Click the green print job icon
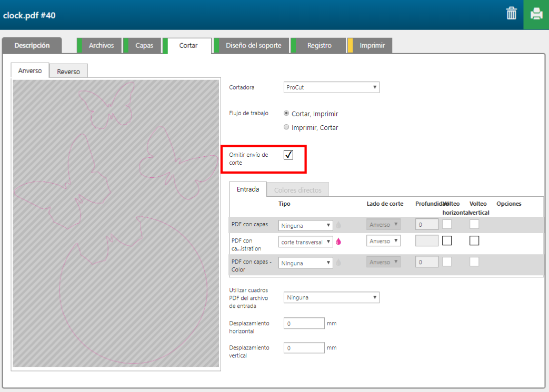 click(x=536, y=14)
